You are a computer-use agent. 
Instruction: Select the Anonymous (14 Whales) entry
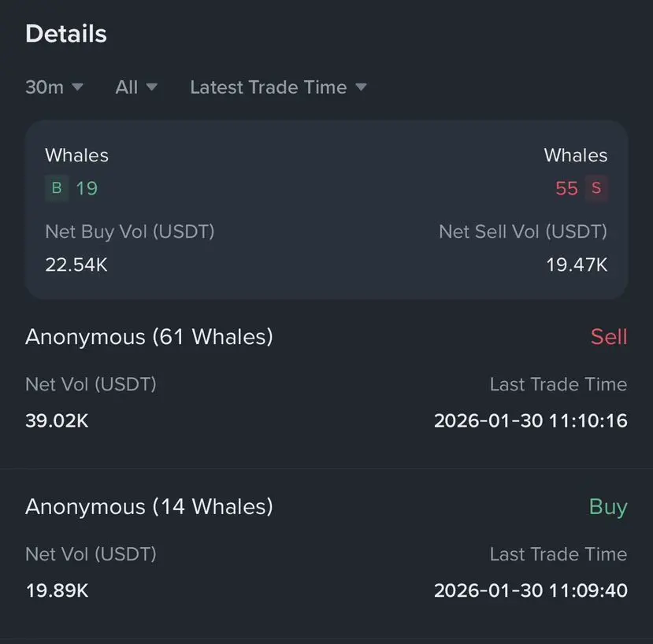(149, 506)
